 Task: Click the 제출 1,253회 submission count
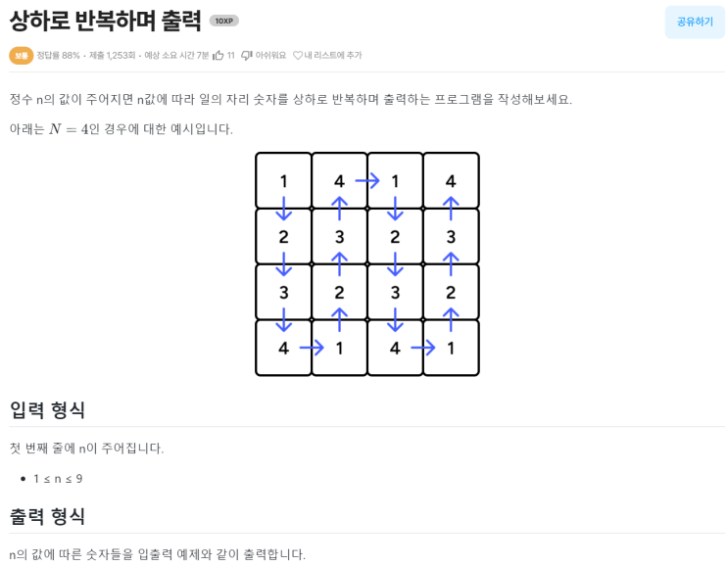coord(112,56)
